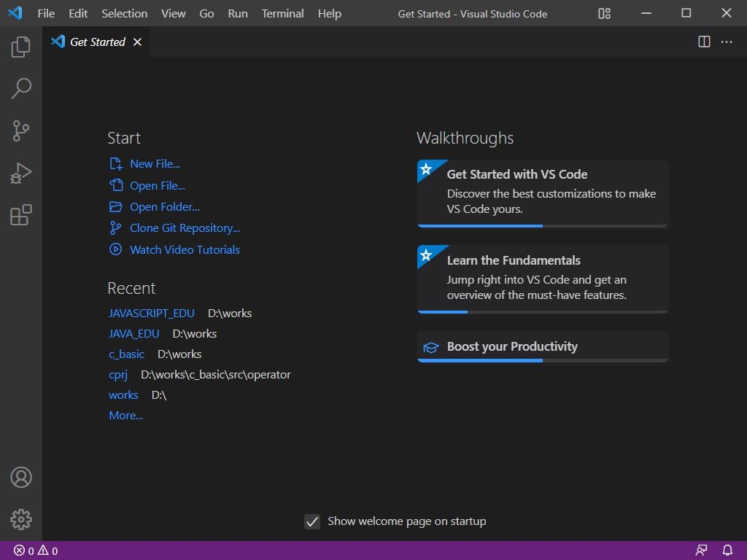Click errors and warnings count in status bar
This screenshot has width=747, height=560.
[x=36, y=551]
